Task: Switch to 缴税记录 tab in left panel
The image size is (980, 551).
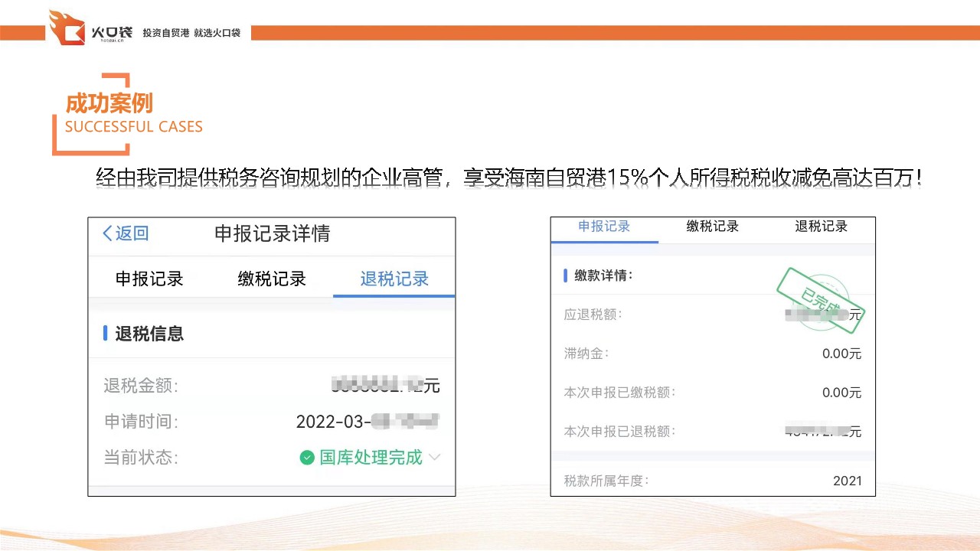Action: (272, 279)
